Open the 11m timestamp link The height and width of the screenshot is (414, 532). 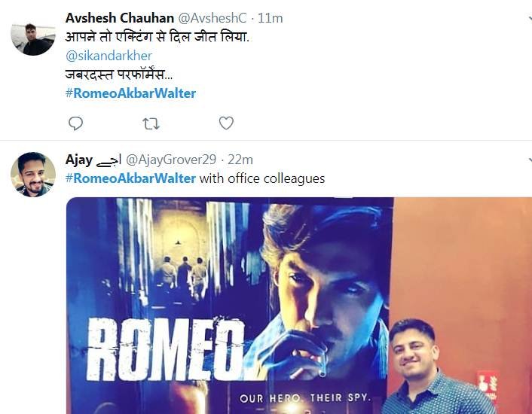pos(270,18)
